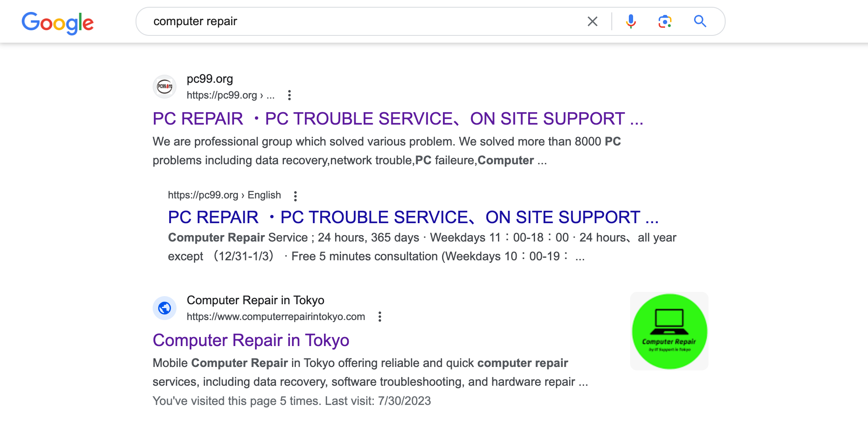Click 'Computer Repair in Tokyo' site name above URL

tap(255, 300)
